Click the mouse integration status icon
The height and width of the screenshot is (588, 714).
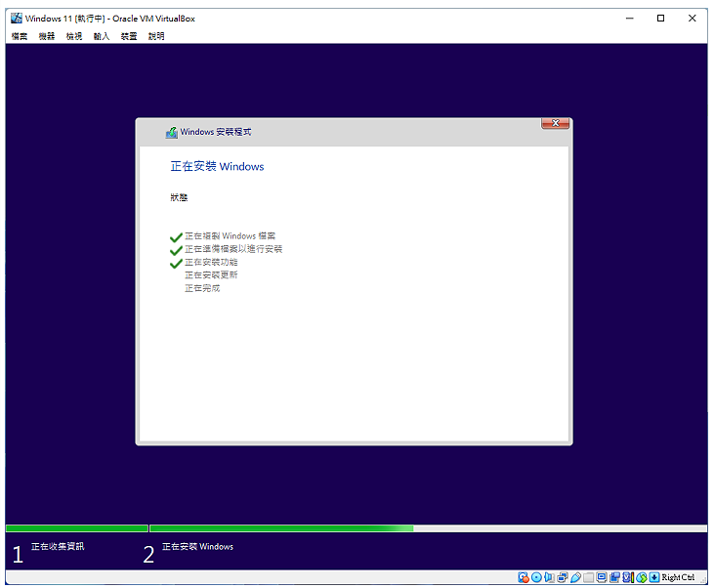[x=642, y=577]
